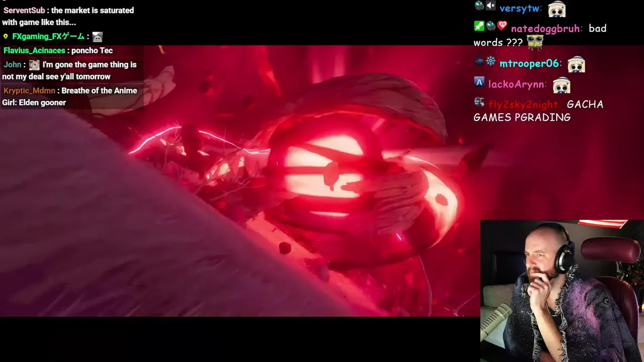Click the streamer's webcam feed
Image resolution: width=644 pixels, height=362 pixels.
coord(562,291)
